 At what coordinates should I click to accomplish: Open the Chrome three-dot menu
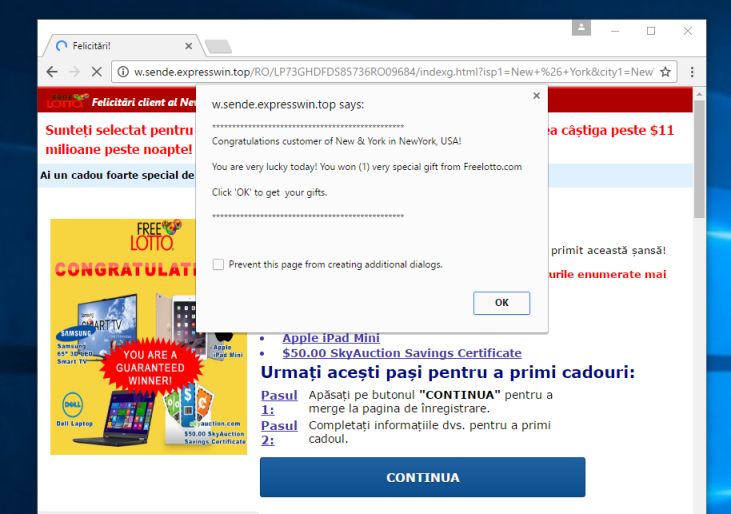coord(692,72)
